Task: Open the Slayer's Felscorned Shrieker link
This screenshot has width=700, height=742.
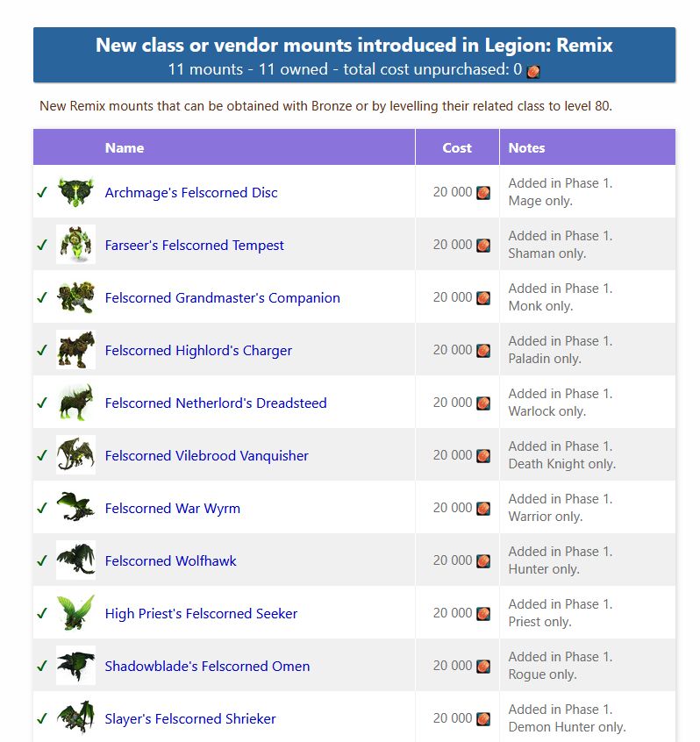Action: (190, 718)
